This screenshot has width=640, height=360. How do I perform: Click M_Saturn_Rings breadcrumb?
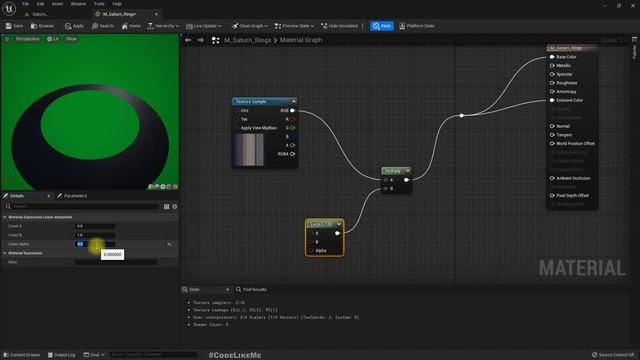pyautogui.click(x=247, y=40)
